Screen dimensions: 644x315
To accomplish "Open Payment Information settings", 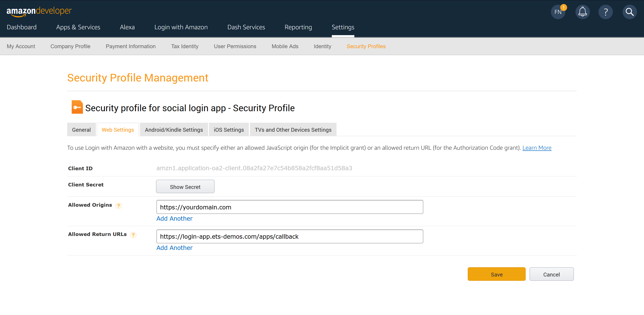I will click(131, 46).
